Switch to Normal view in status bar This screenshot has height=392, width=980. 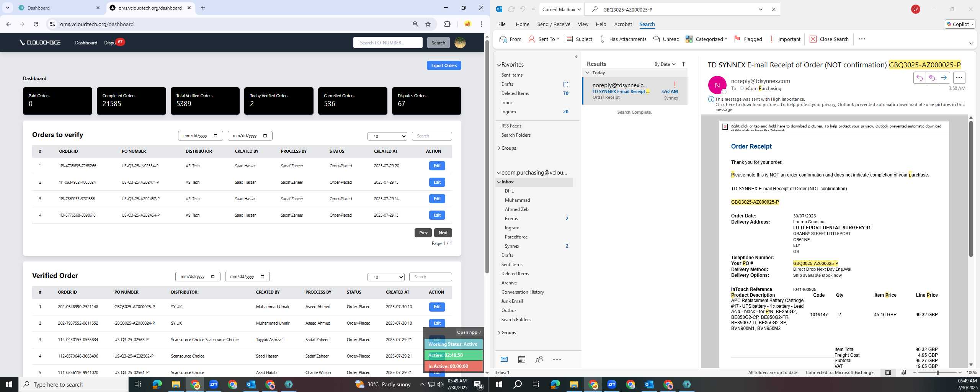pos(888,372)
